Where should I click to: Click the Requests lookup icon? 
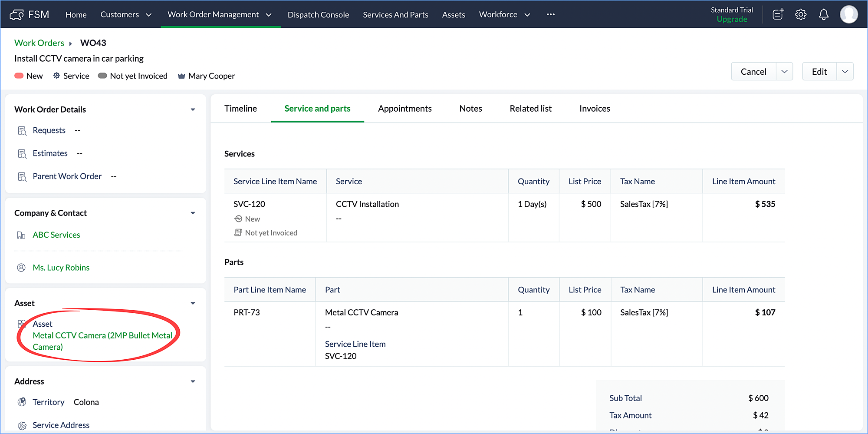pos(22,131)
